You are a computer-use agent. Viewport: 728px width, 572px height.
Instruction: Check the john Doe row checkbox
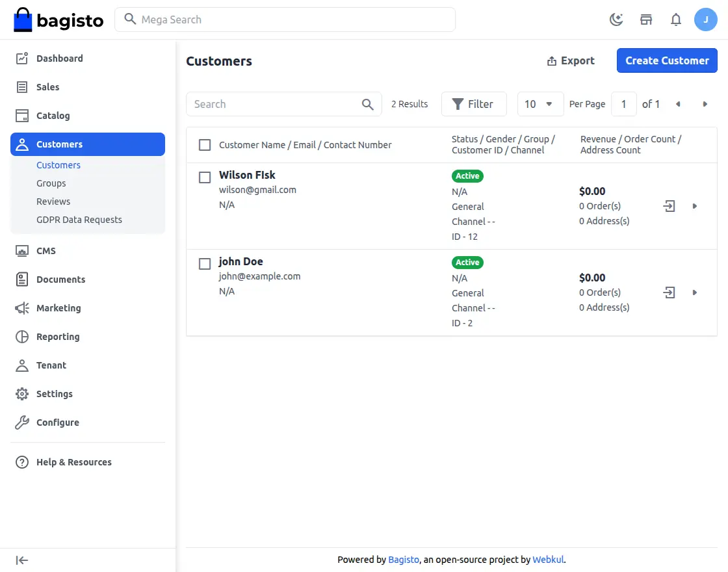coord(205,264)
